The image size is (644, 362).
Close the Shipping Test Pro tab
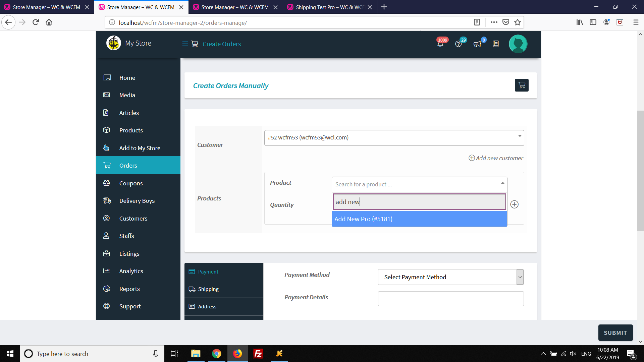(x=370, y=7)
